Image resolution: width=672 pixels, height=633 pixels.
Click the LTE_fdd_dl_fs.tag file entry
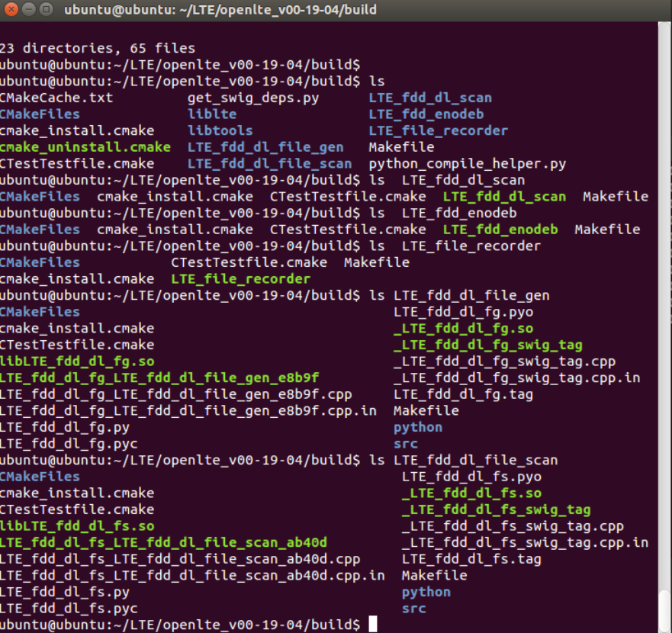tap(471, 559)
